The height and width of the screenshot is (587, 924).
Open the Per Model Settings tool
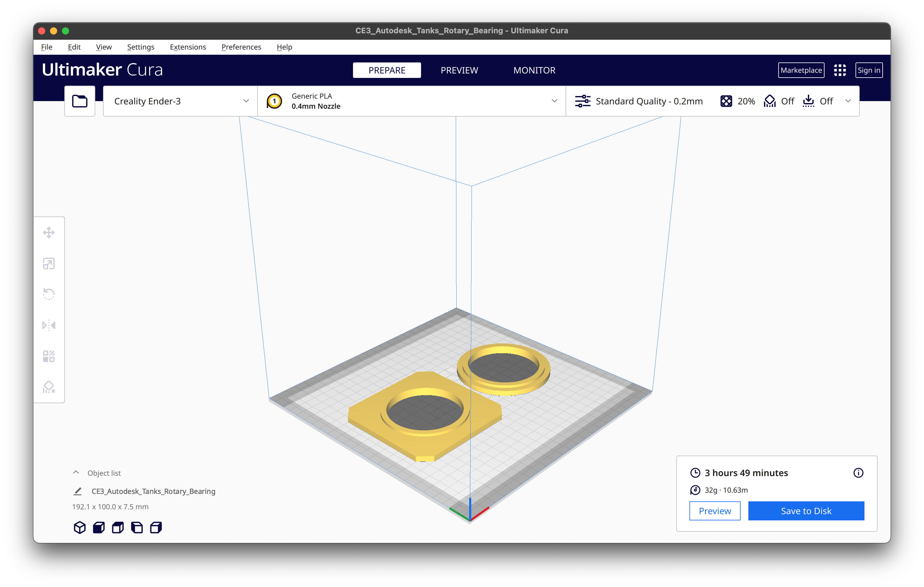pos(49,356)
